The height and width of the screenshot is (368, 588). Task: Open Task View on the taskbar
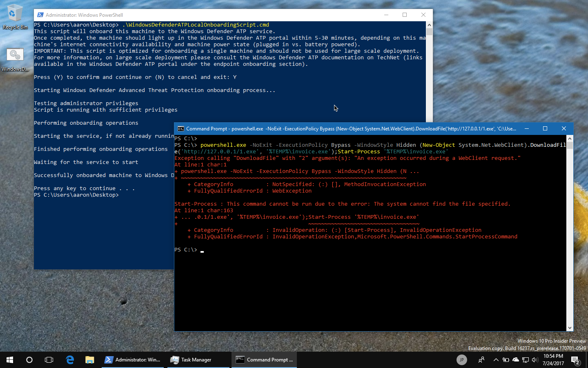(x=49, y=360)
